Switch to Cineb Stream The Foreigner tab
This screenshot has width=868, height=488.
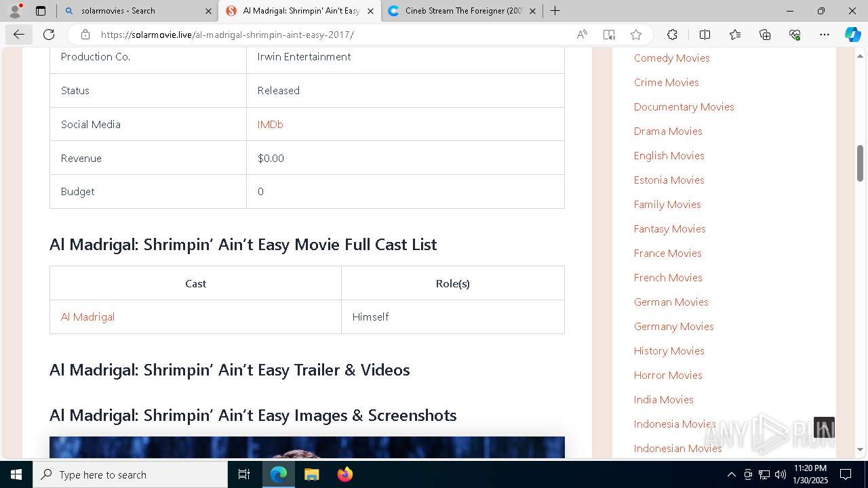click(461, 11)
